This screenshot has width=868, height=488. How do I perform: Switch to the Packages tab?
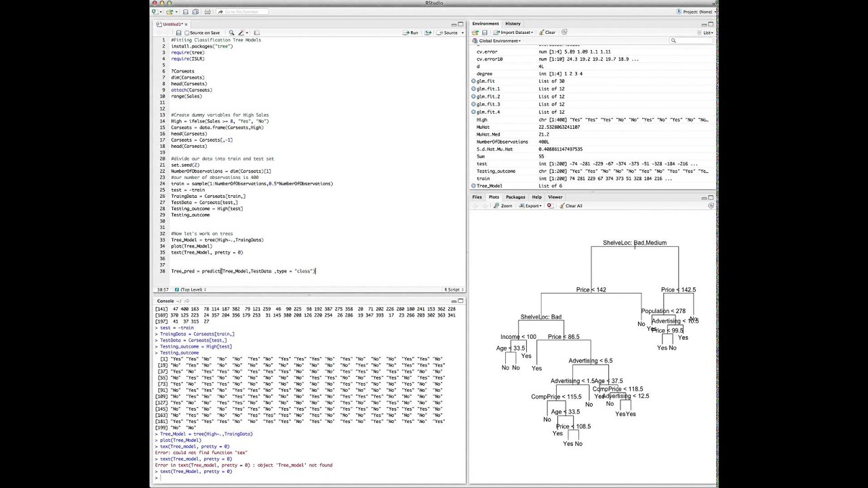515,197
